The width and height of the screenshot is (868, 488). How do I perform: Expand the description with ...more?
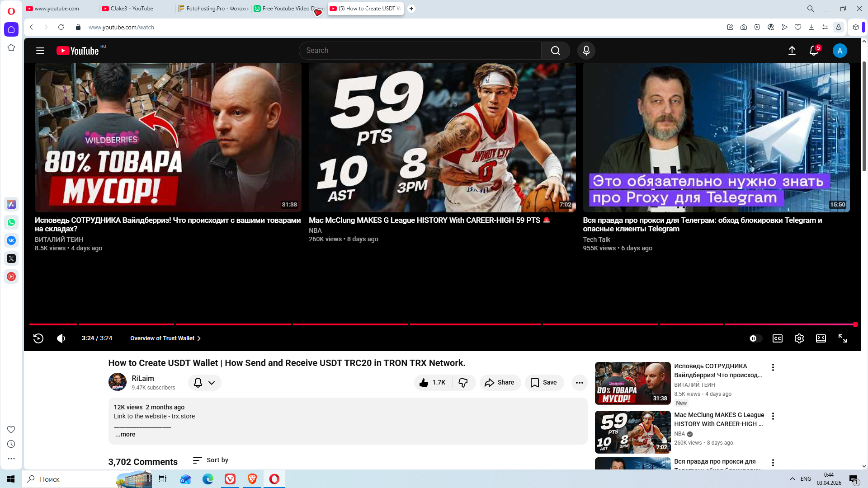pyautogui.click(x=125, y=434)
